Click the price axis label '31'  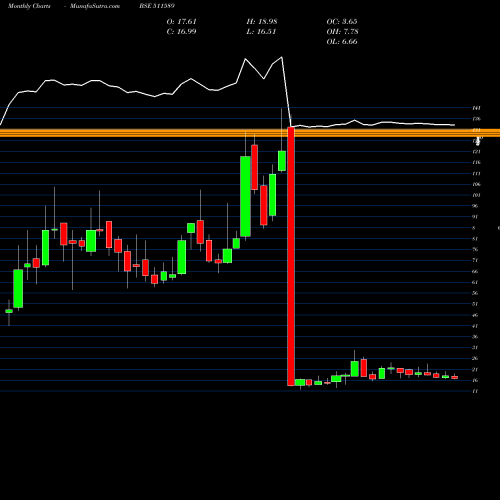point(475,347)
